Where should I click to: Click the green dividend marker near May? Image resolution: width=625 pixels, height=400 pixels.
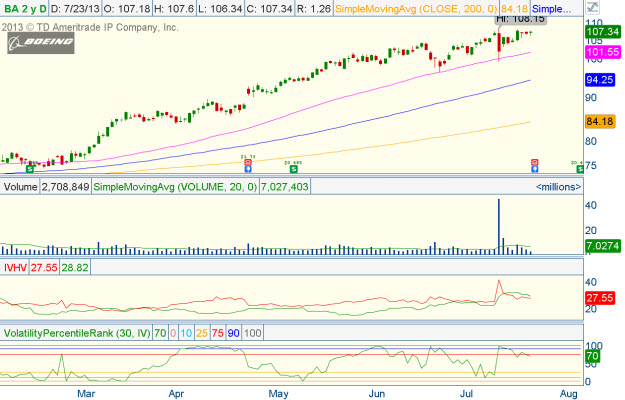coord(293,167)
